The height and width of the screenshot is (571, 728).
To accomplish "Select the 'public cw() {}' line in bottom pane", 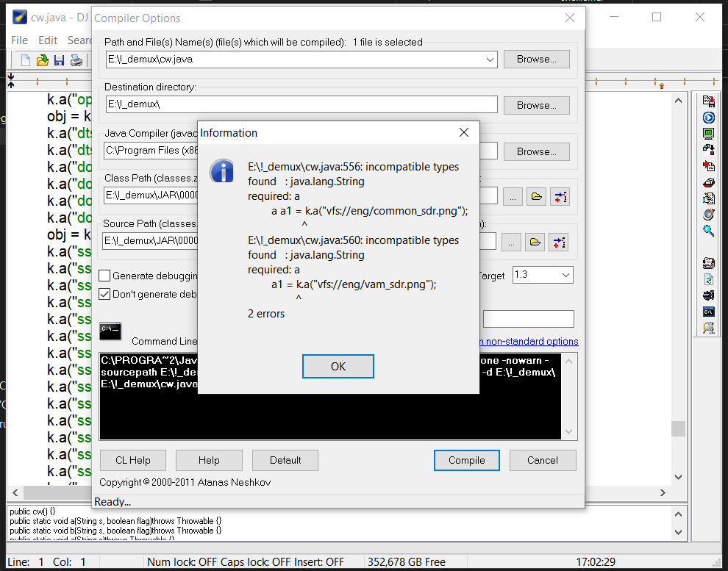I will 32,511.
